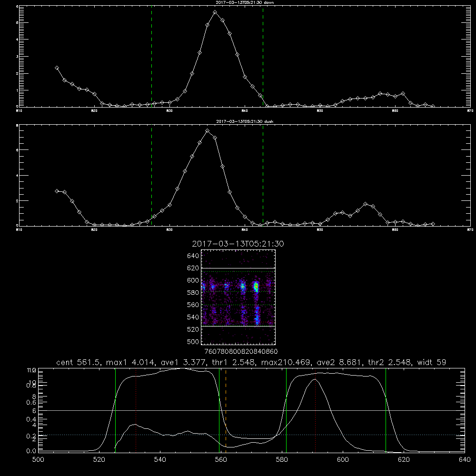Click the orange dashed center line in bottom plot
Image resolution: width=476 pixels, height=476 pixels.
click(226, 410)
